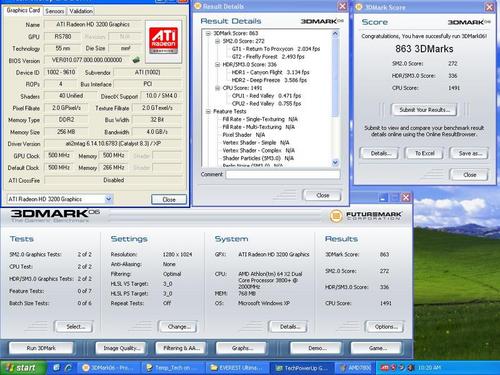This screenshot has width=500, height=375.
Task: Click the GPU name field 'ATI Radeon HD 3200 Graphics'
Action: click(x=93, y=24)
